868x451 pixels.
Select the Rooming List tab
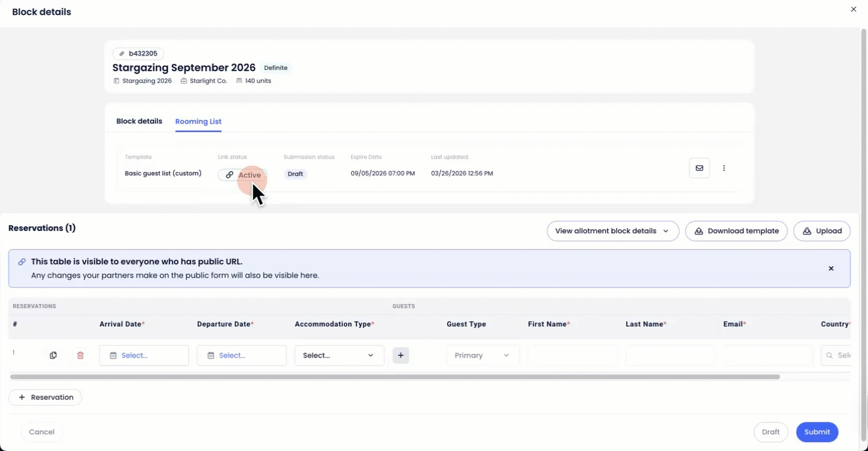(198, 121)
